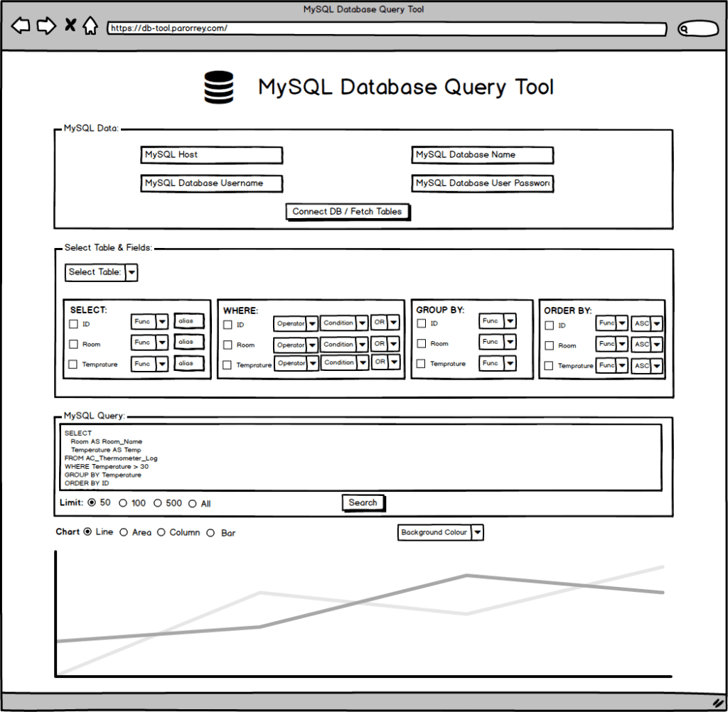The height and width of the screenshot is (712, 728).
Task: Open OR dropdown for WHERE Temprature row
Action: [386, 362]
